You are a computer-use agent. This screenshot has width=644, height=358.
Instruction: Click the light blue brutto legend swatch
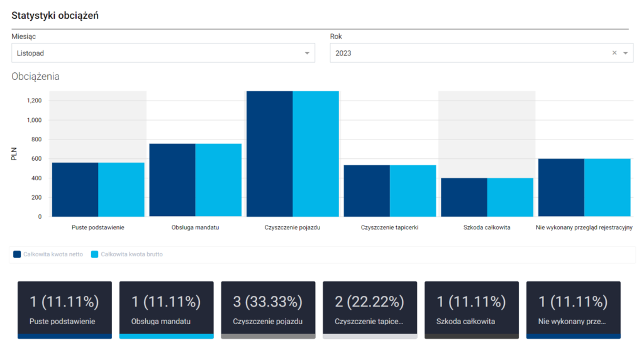pyautogui.click(x=96, y=254)
